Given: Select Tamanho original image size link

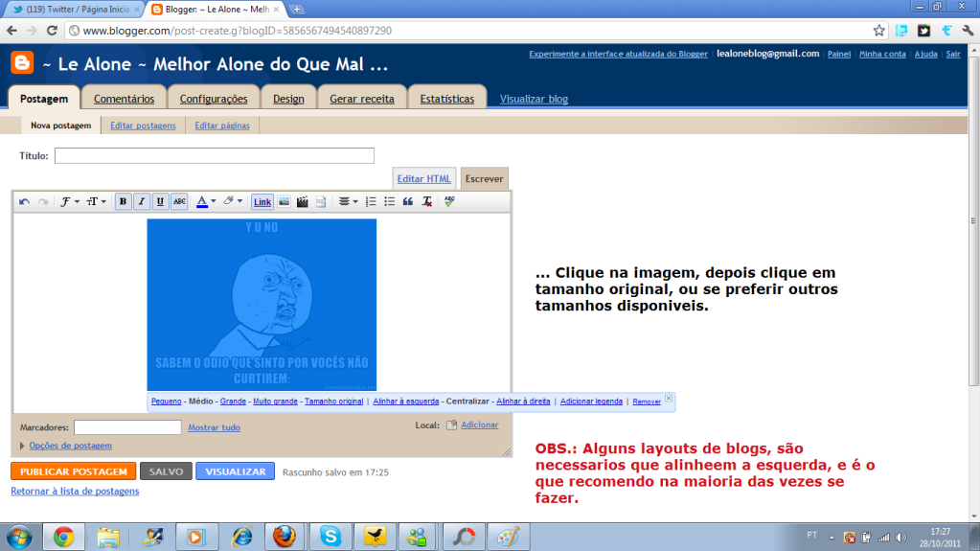Looking at the screenshot, I should click(x=333, y=402).
